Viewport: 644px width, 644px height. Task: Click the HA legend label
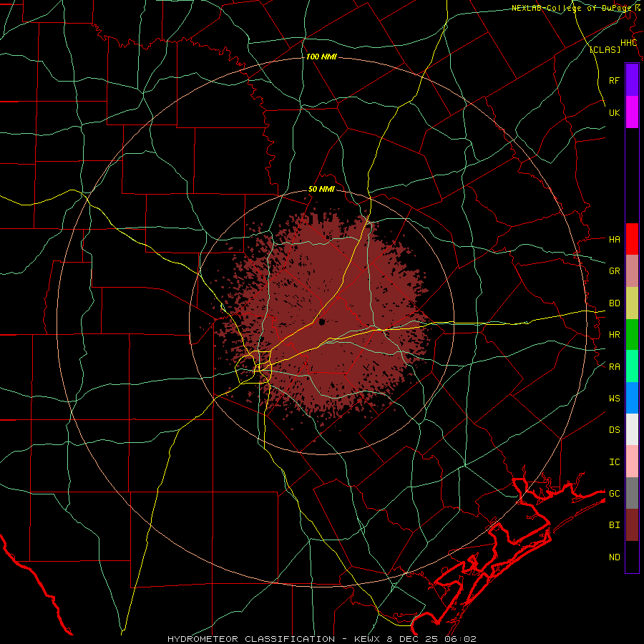pos(614,239)
